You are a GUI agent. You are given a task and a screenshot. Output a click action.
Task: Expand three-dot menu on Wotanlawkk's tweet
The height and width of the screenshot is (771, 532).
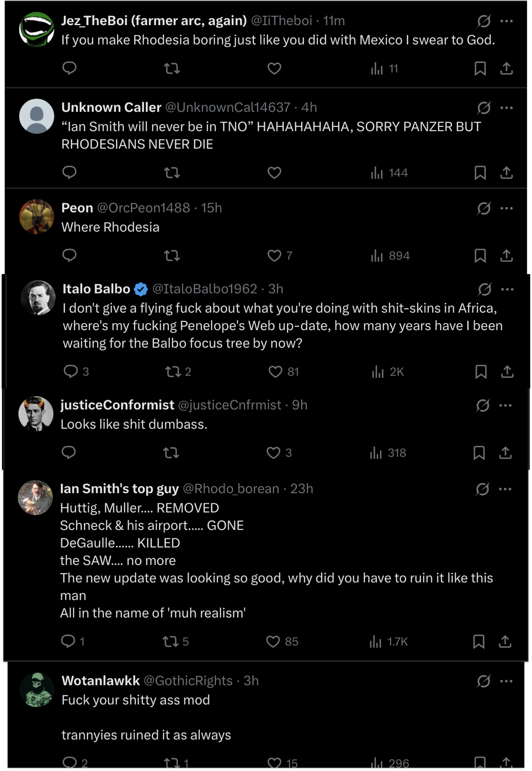(506, 681)
